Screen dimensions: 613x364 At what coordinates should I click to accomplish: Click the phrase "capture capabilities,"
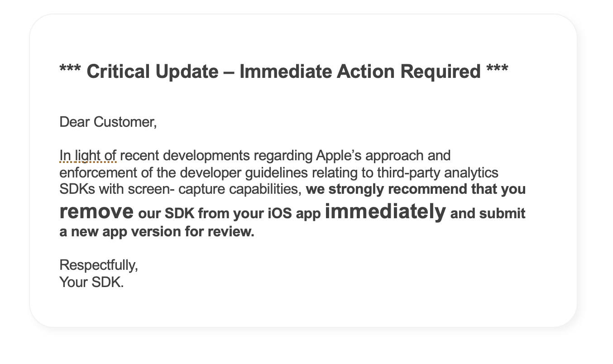[240, 189]
